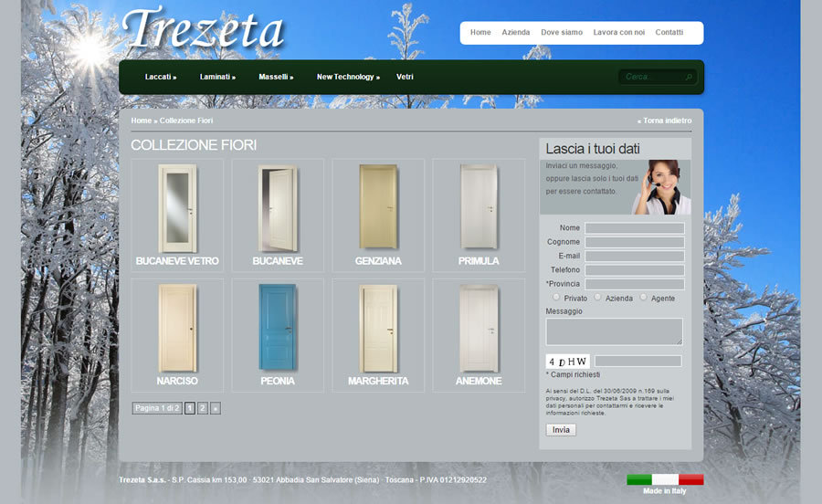Screen dimensions: 822x504
Task: Open the New Technology submenu
Action: [348, 78]
